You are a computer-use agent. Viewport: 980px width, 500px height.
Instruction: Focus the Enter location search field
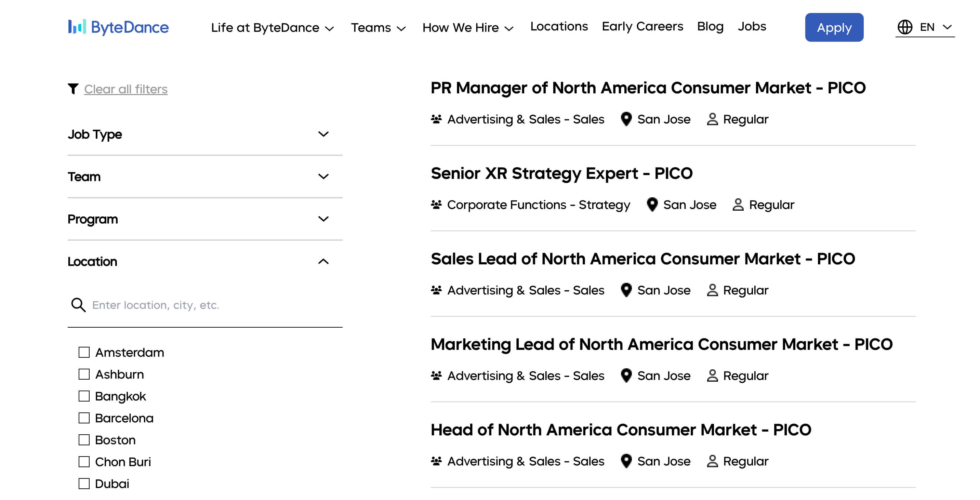[213, 305]
